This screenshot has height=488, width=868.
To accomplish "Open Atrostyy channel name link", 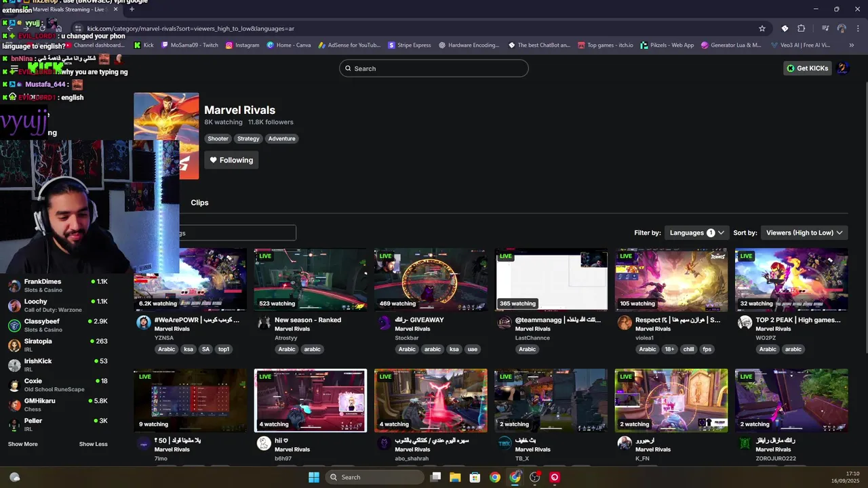I will (x=285, y=338).
